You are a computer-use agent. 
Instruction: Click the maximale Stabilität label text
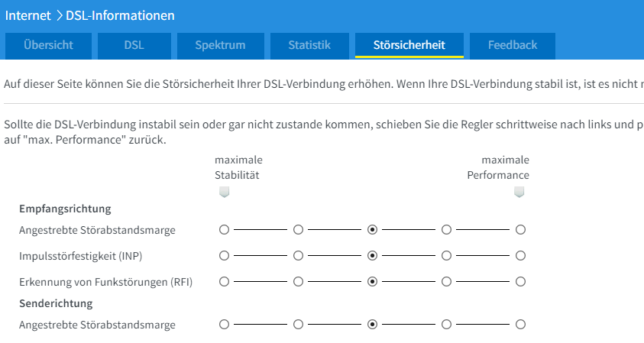point(238,167)
